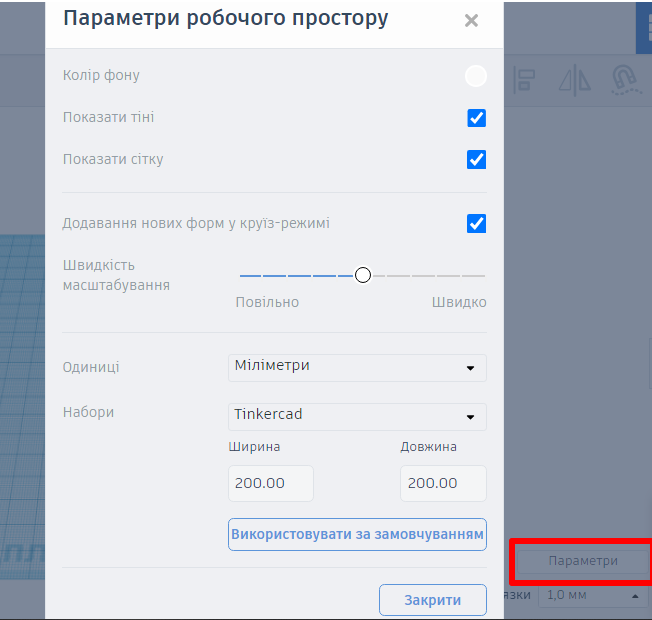Click the Довжина length input field
The width and height of the screenshot is (652, 620).
[x=443, y=483]
